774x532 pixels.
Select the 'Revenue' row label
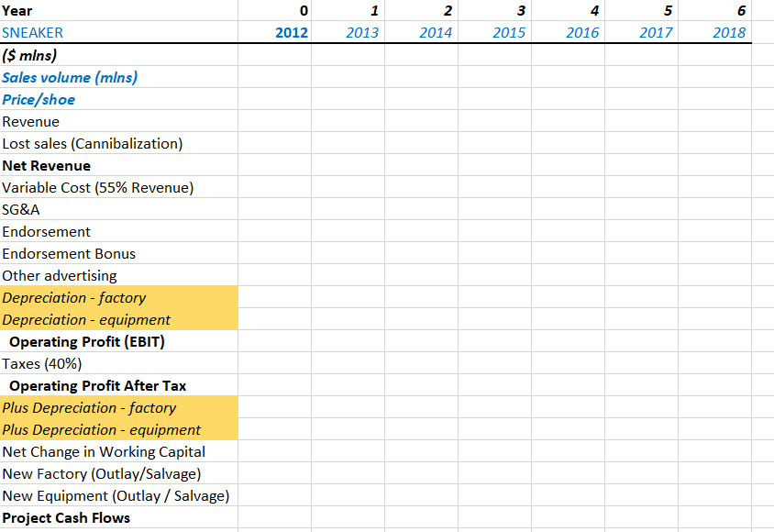pyautogui.click(x=119, y=121)
